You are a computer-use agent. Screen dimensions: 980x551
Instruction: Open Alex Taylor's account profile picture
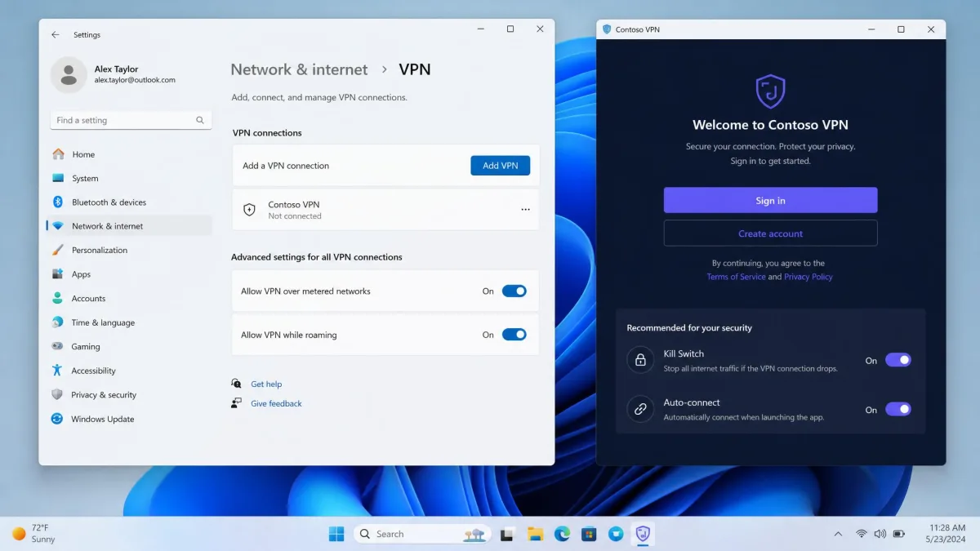tap(69, 74)
